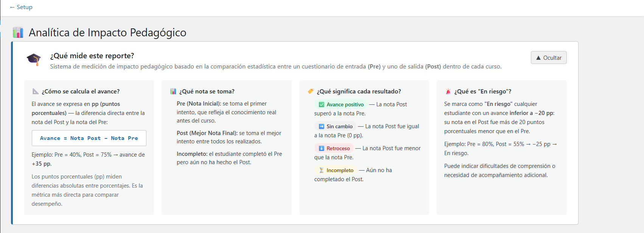This screenshot has height=233, width=644.
Task: Collapse the report info with Ocultar button
Action: point(549,58)
